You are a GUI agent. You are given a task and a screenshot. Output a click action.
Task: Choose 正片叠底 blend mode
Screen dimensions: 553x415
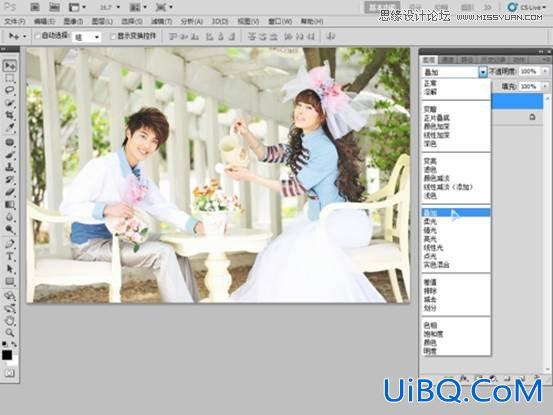(x=437, y=118)
